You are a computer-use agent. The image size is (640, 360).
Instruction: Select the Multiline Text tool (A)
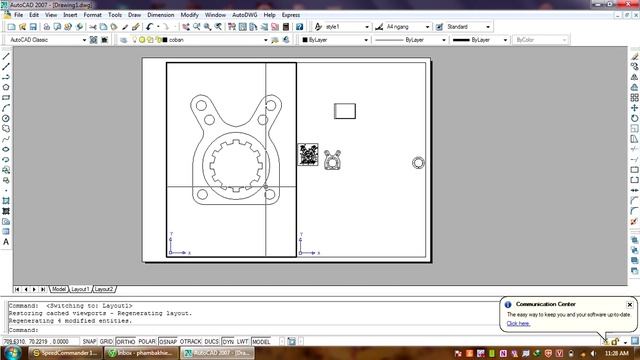6,242
